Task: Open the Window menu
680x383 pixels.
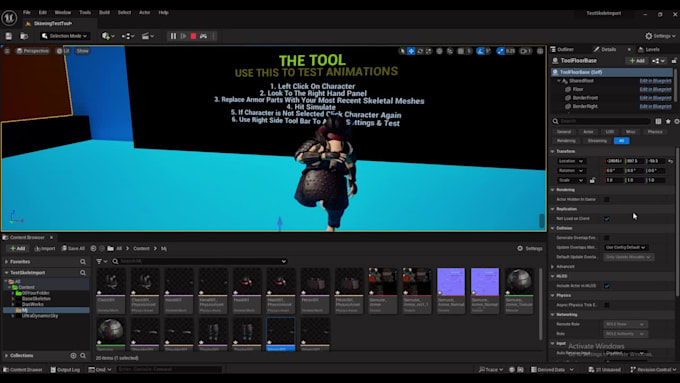Action: [x=62, y=13]
